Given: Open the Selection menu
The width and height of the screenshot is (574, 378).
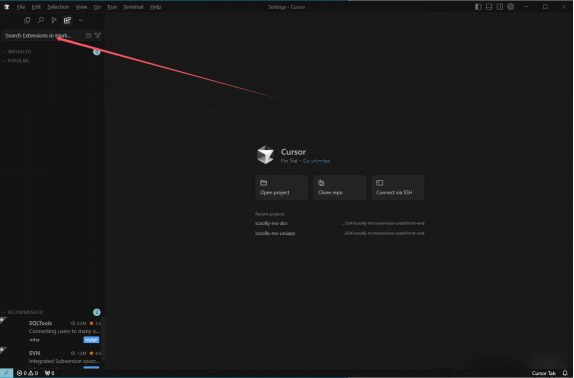Looking at the screenshot, I should point(58,7).
